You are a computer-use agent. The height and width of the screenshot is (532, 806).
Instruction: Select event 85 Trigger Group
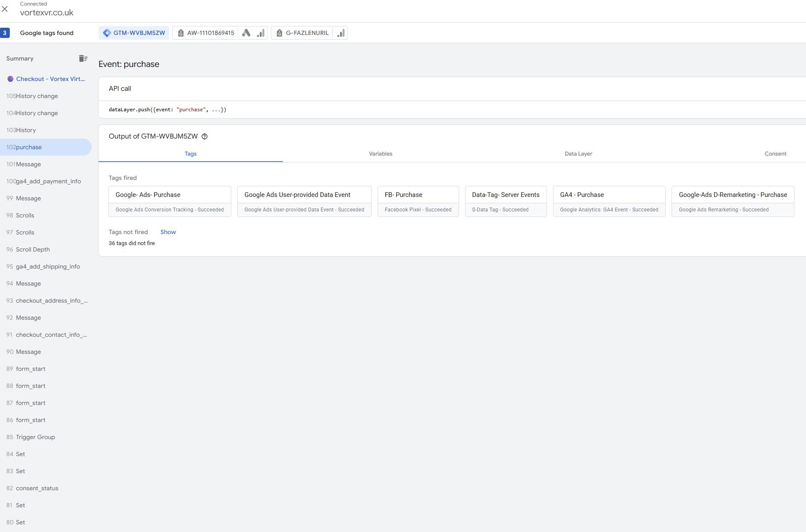click(35, 437)
